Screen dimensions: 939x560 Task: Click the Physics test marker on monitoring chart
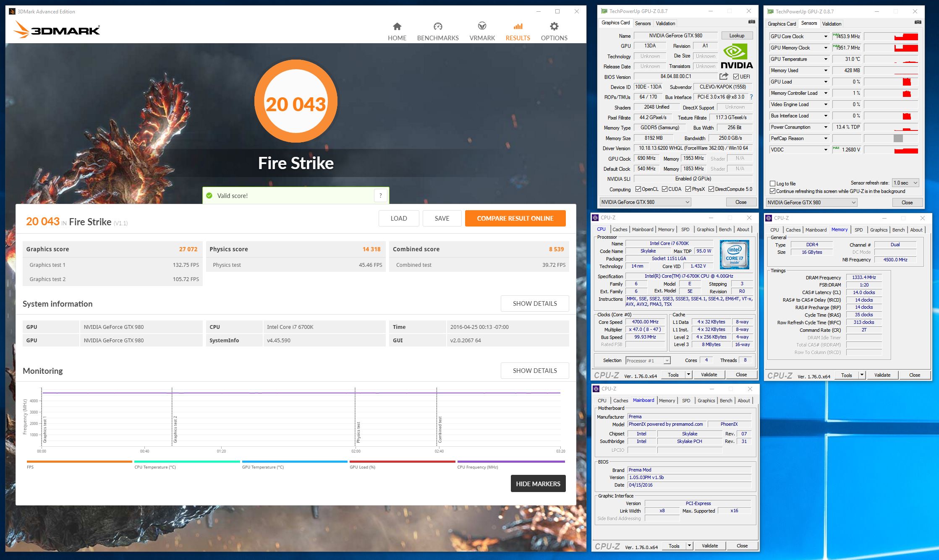[x=358, y=432]
